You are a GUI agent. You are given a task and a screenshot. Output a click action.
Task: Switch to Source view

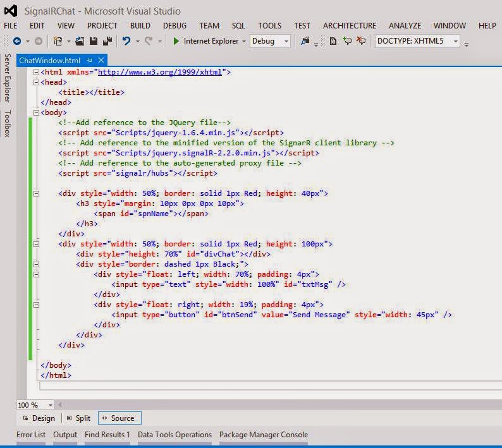119,418
